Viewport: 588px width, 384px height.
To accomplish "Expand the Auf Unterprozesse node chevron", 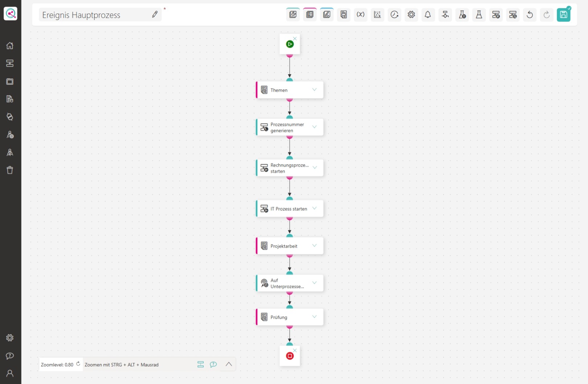I will coord(314,283).
